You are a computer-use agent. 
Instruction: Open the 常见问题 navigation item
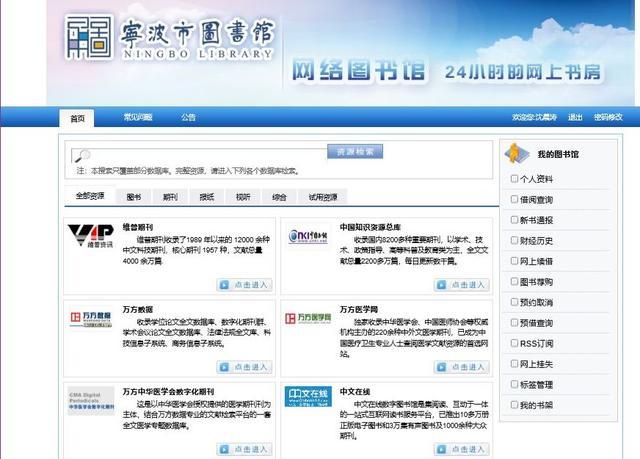[x=138, y=117]
